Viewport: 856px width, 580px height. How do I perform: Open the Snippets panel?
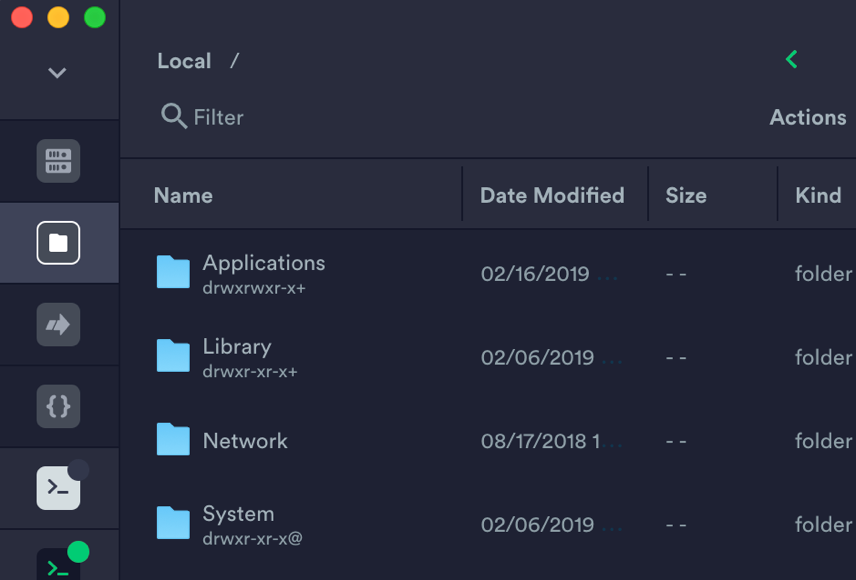58,406
